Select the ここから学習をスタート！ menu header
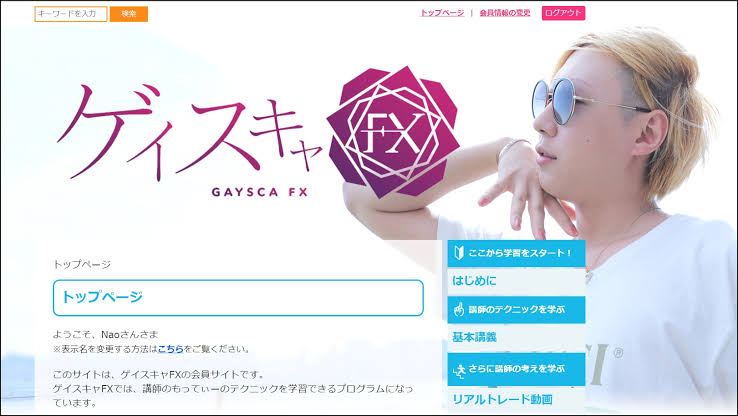738x416 pixels. [x=516, y=253]
